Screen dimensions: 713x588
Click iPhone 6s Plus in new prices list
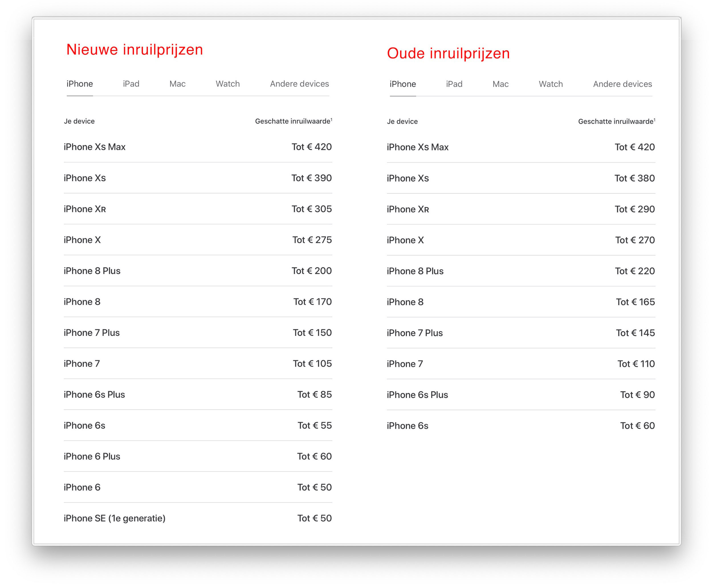coord(94,395)
